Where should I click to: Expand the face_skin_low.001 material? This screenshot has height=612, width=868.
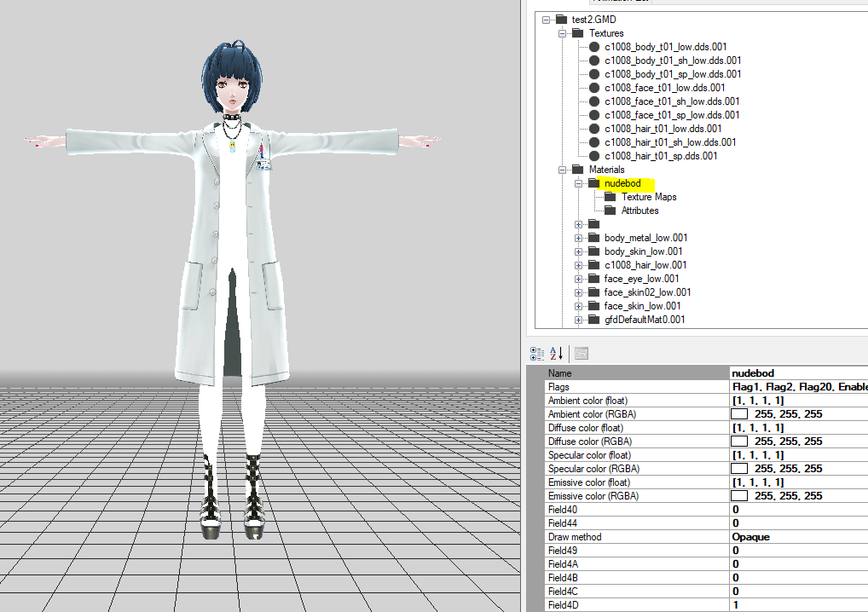click(x=578, y=306)
